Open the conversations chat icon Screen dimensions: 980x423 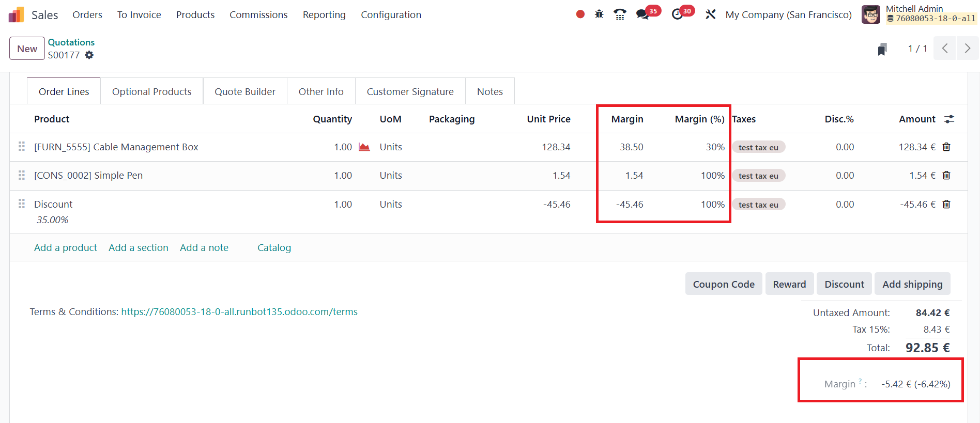point(642,14)
